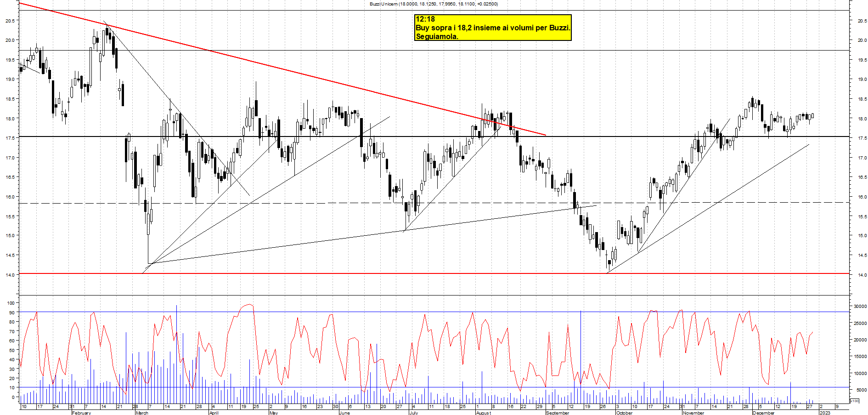Click the 'x100' volume multiplier box

pos(854,401)
